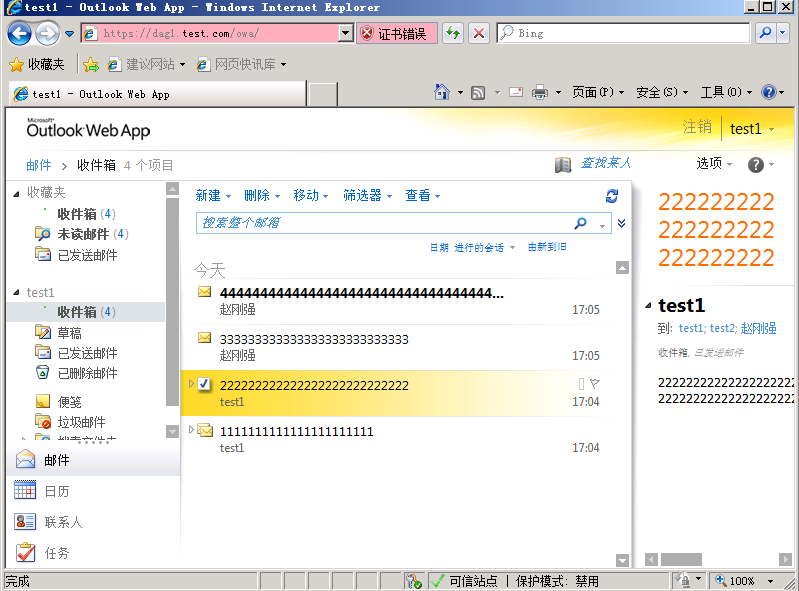Click the OWA help question mark icon
Viewport: 799px width, 591px height.
pos(755,165)
